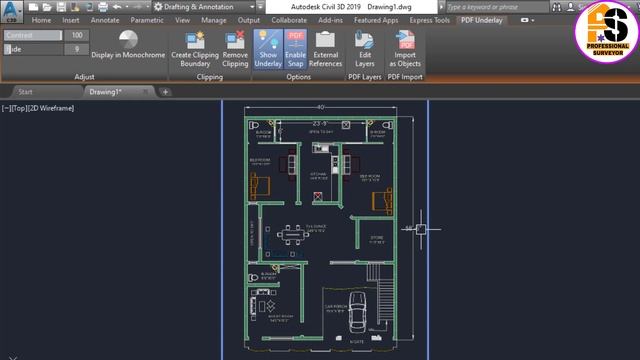Toggle Show Underlay
640x360 pixels.
click(268, 49)
